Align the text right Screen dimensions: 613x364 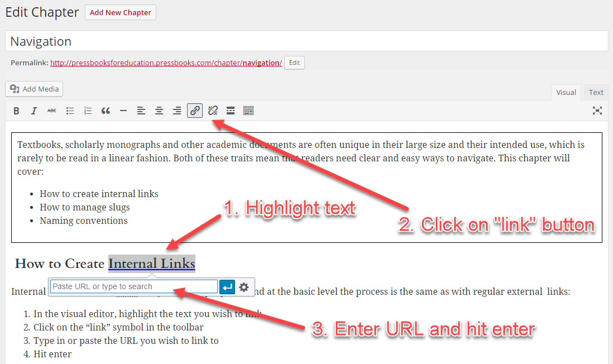click(x=177, y=111)
